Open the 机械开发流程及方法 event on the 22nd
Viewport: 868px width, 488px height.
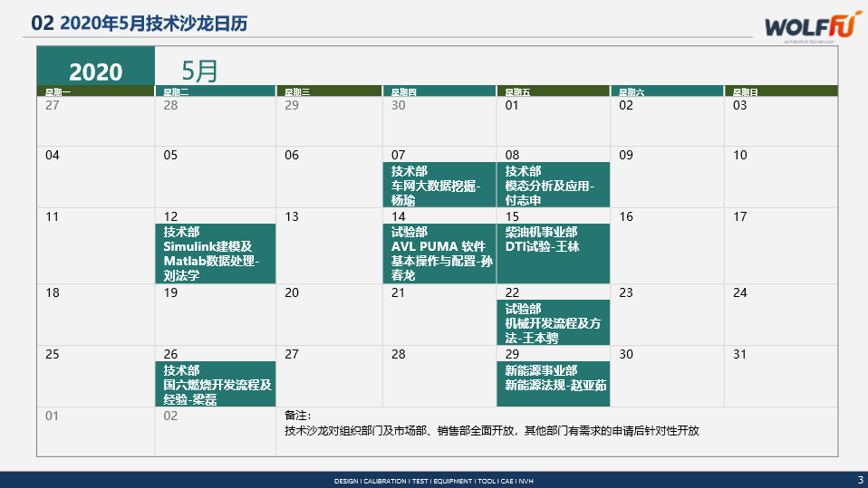point(553,323)
